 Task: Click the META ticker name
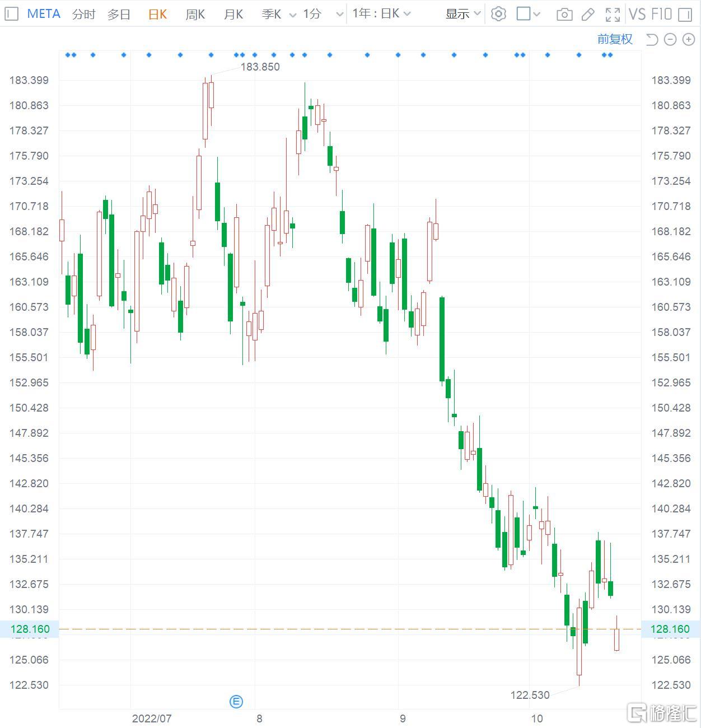(x=44, y=14)
